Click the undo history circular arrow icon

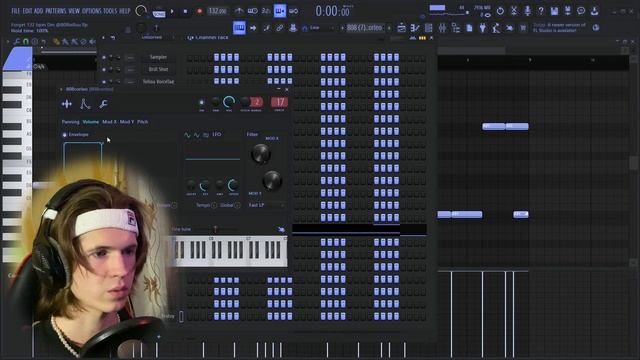(500, 11)
